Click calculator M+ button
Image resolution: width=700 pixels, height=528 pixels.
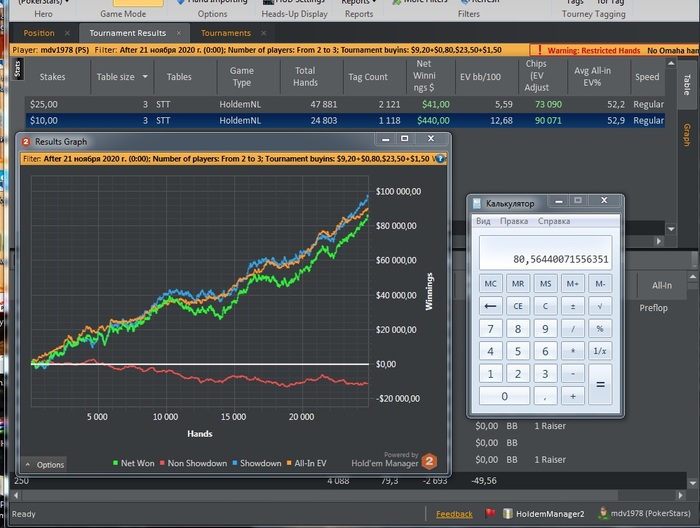[573, 283]
